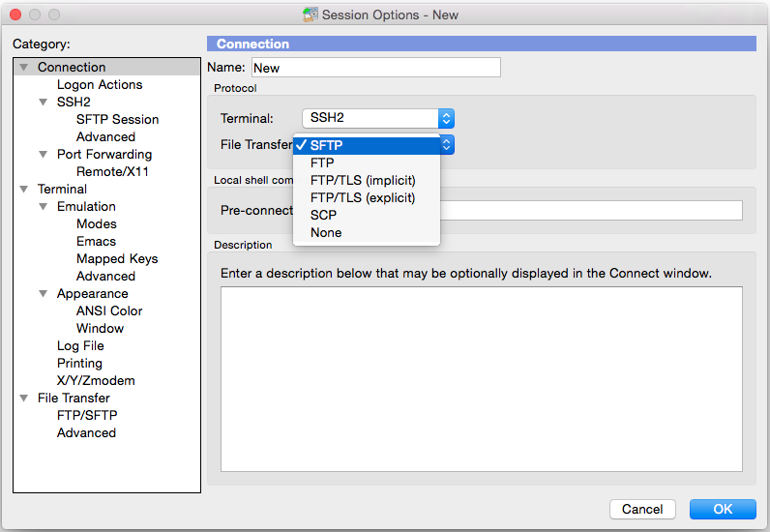Click inside the Description text area
The width and height of the screenshot is (770, 532).
point(482,379)
